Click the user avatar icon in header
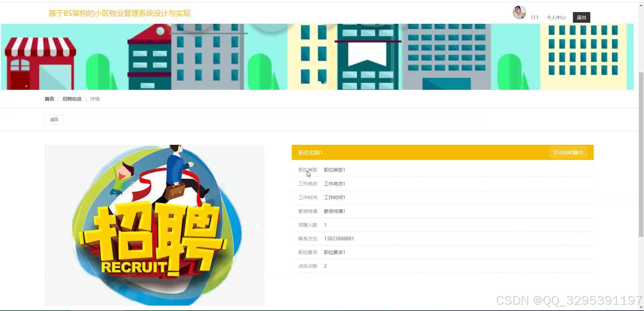This screenshot has height=311, width=644. click(x=519, y=12)
